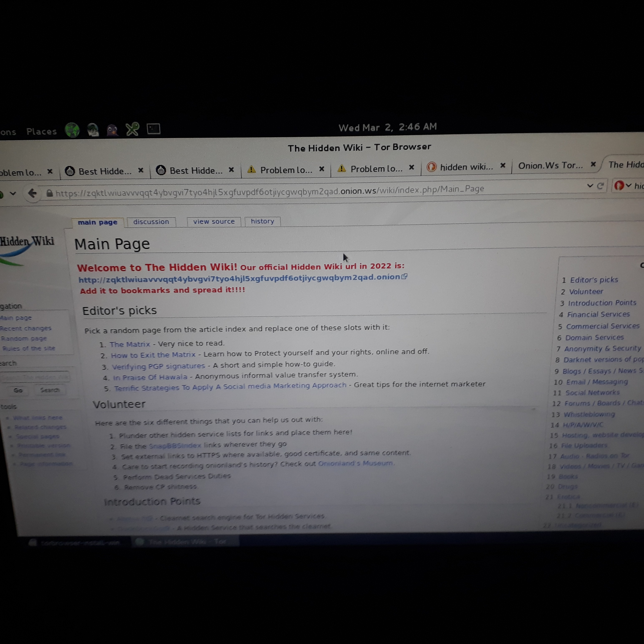644x644 pixels.
Task: Launch the green globe Tor Browser icon
Action: (x=72, y=130)
